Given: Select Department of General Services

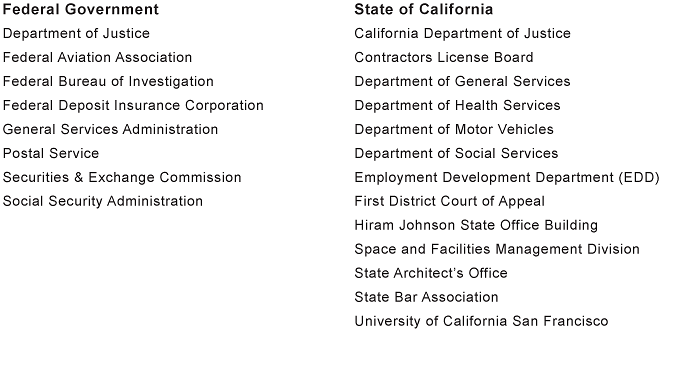Looking at the screenshot, I should [462, 81].
